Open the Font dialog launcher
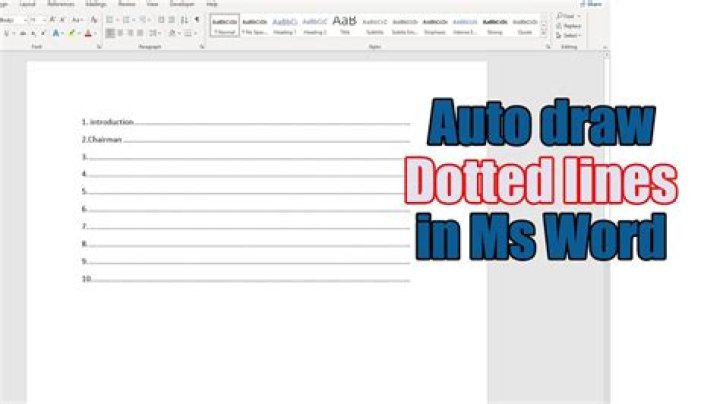The width and height of the screenshot is (720, 404). tap(99, 47)
